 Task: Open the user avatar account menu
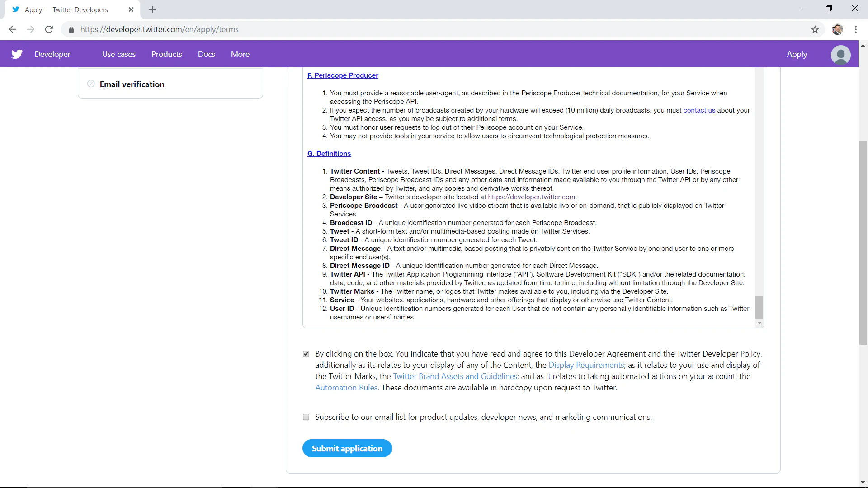[x=840, y=55]
